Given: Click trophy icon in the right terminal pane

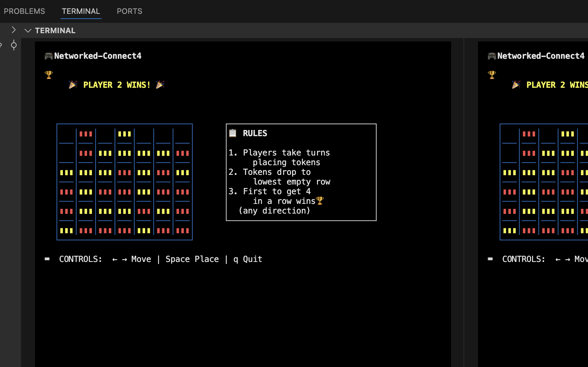Looking at the screenshot, I should 492,75.
